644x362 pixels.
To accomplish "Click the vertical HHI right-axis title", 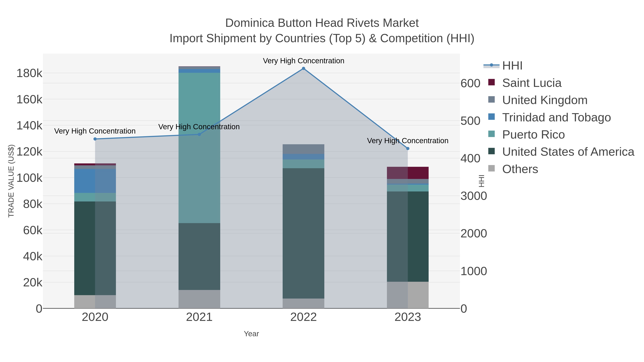I will [x=482, y=181].
